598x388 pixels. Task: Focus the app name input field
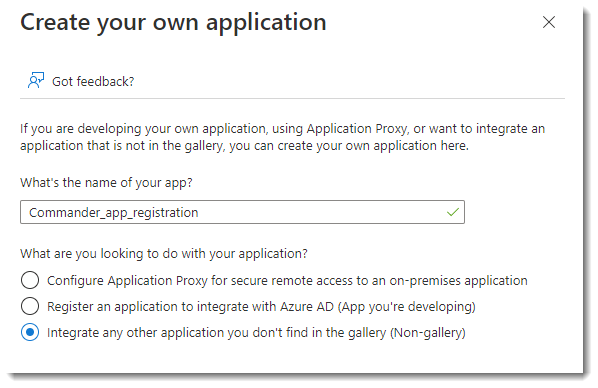[242, 212]
